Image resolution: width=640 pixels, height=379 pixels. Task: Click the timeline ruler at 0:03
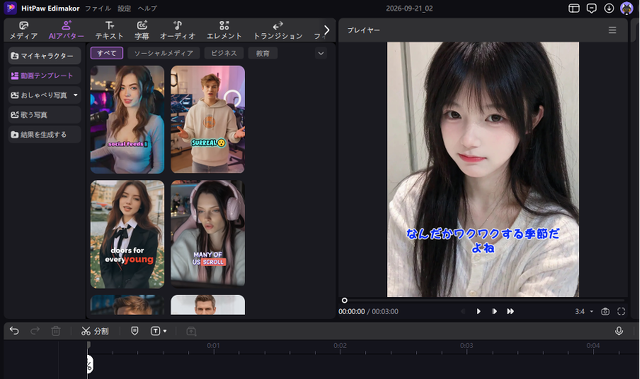(467, 346)
